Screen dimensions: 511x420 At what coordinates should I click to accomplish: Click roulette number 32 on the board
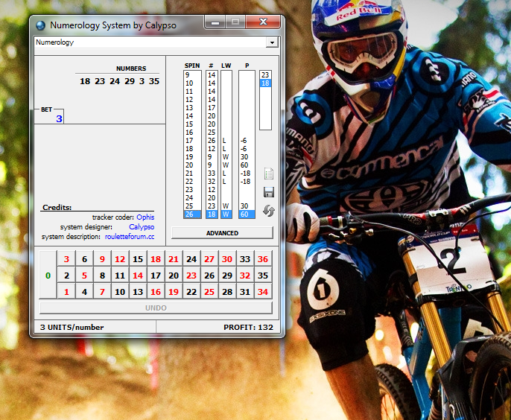pos(245,276)
